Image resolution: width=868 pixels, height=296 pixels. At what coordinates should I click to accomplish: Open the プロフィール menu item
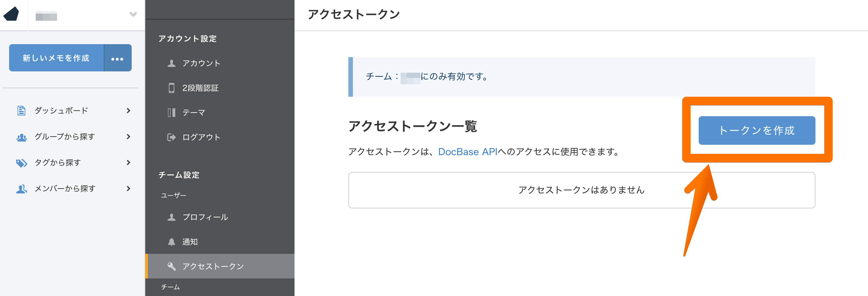coord(205,217)
